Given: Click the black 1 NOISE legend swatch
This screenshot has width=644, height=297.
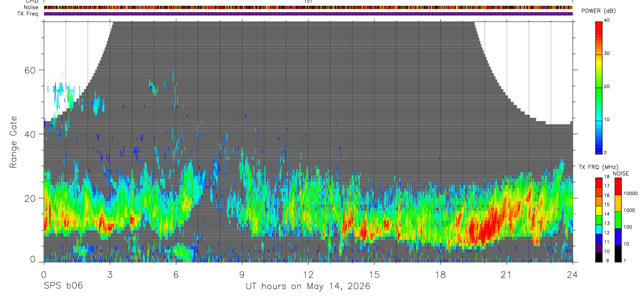Looking at the screenshot, I should 618,254.
